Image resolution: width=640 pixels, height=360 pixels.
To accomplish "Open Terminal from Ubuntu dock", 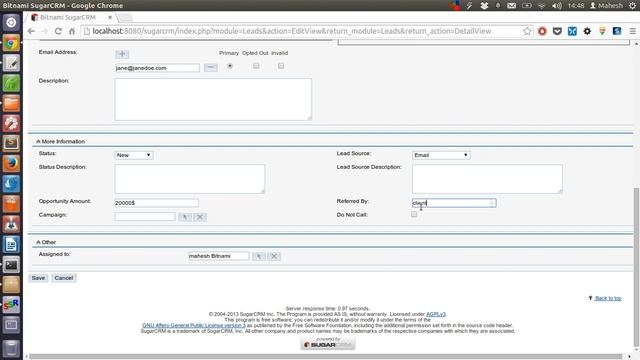I will [11, 264].
